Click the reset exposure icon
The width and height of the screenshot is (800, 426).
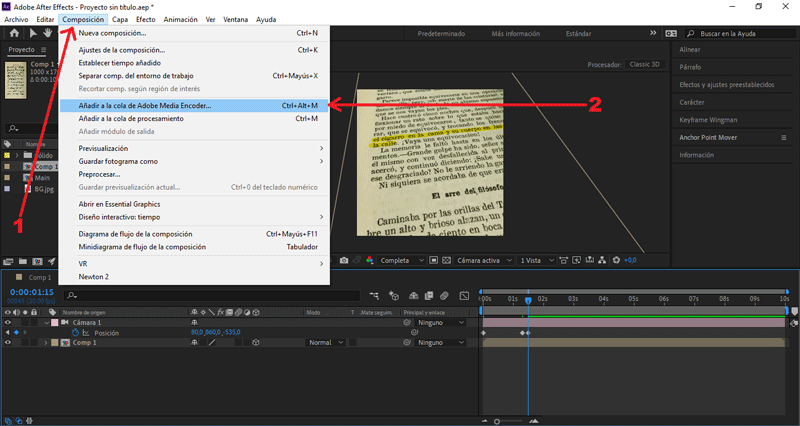[616, 260]
